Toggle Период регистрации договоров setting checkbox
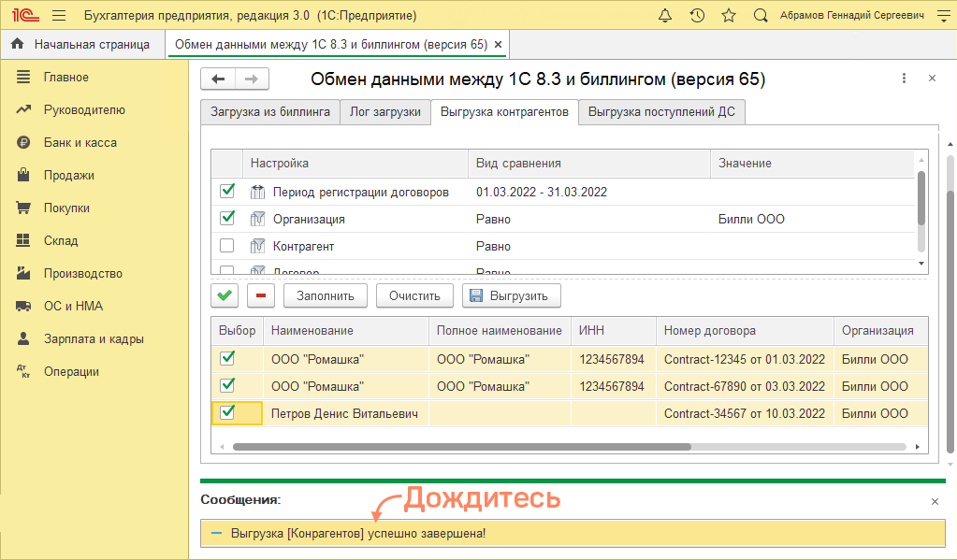 [x=227, y=191]
